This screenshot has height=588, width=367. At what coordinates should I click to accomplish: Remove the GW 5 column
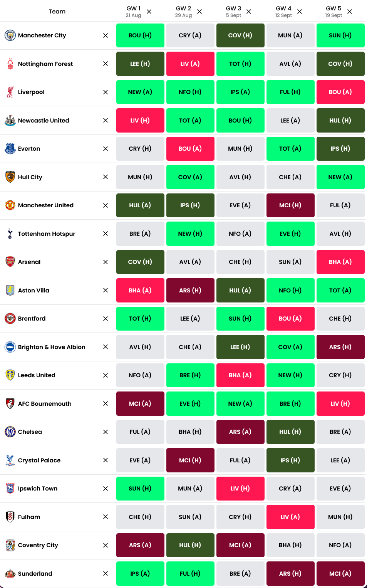tap(350, 12)
